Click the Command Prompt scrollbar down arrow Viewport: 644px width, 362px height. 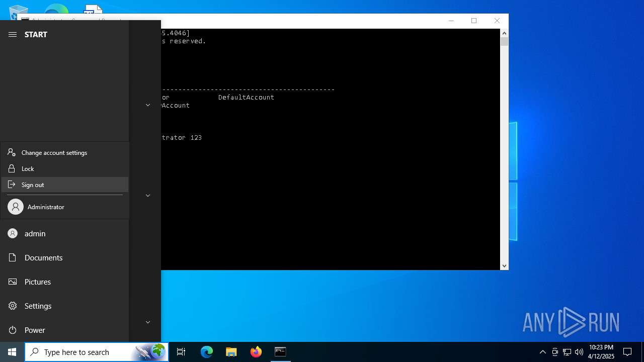coord(504,266)
